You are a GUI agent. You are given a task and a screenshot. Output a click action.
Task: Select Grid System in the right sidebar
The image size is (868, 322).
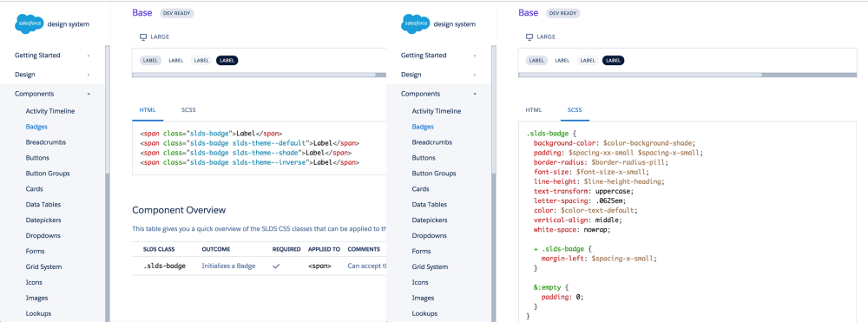click(431, 266)
